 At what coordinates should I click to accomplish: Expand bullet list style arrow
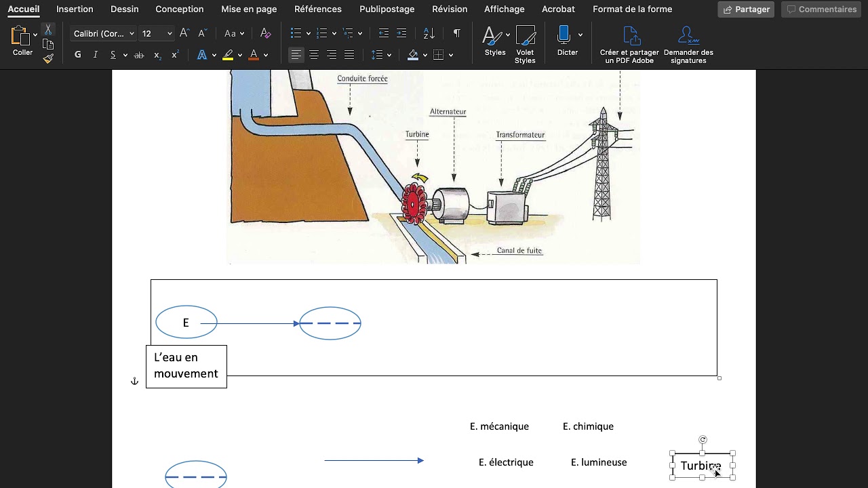tap(308, 33)
